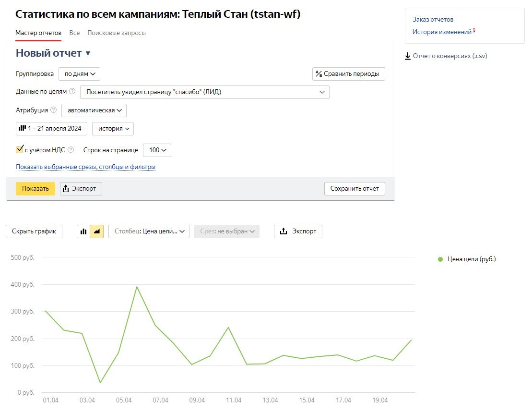The width and height of the screenshot is (532, 413).
Task: Click help icon beside с учётом НДС
Action: coord(71,150)
